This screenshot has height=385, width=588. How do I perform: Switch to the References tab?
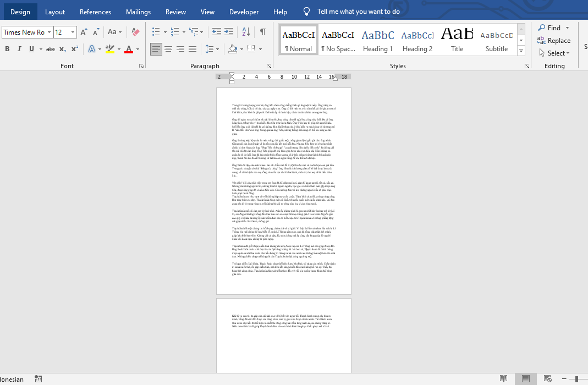[95, 12]
